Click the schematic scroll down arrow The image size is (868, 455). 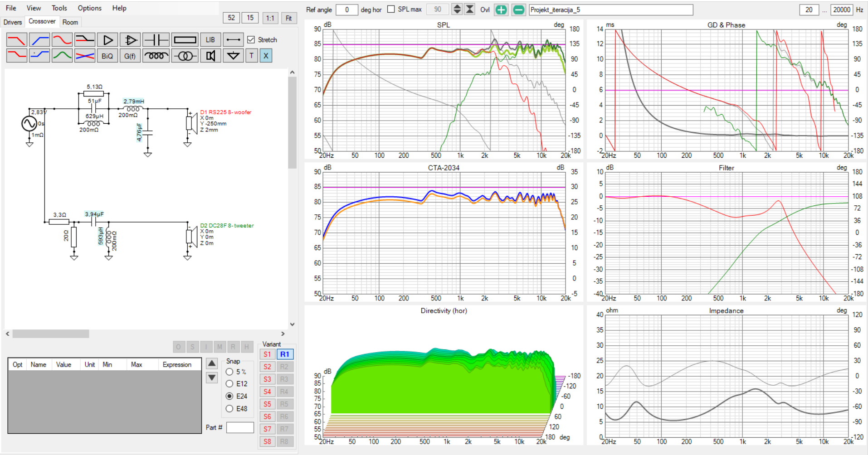(x=292, y=324)
